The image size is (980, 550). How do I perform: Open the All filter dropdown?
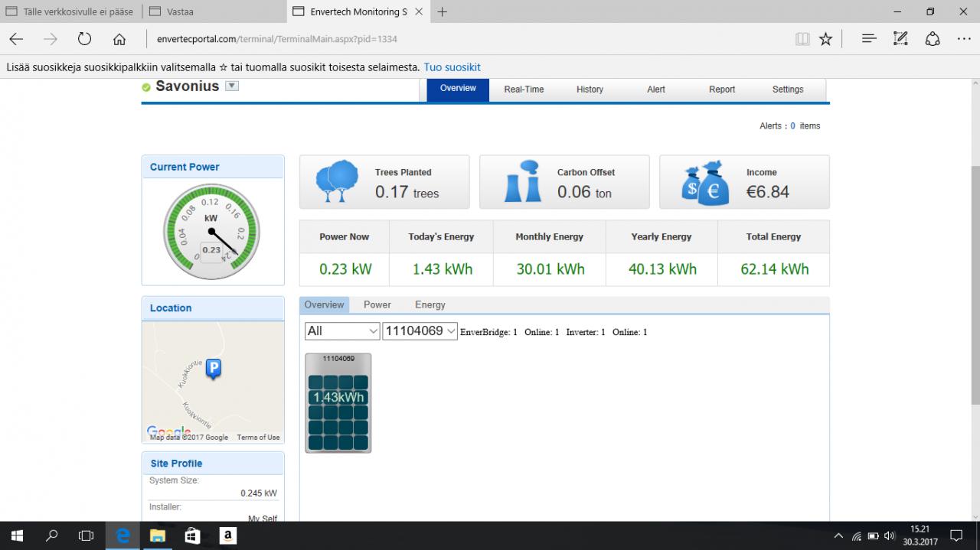[x=342, y=331]
